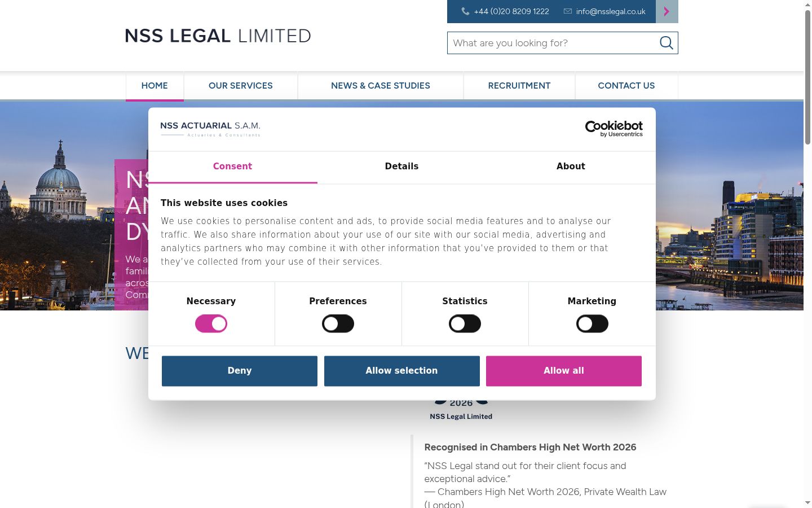Click the envelope email icon
This screenshot has width=812, height=508.
[568, 11]
